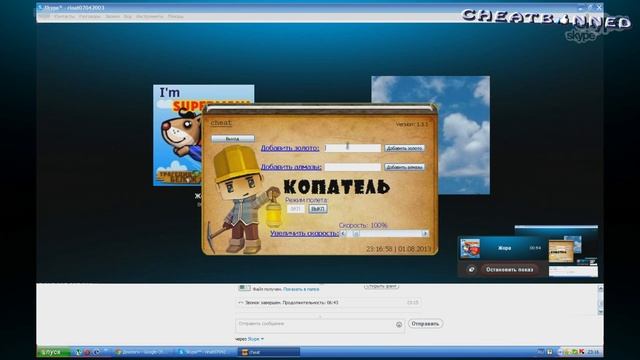Open the Контакты menu

tap(64, 17)
